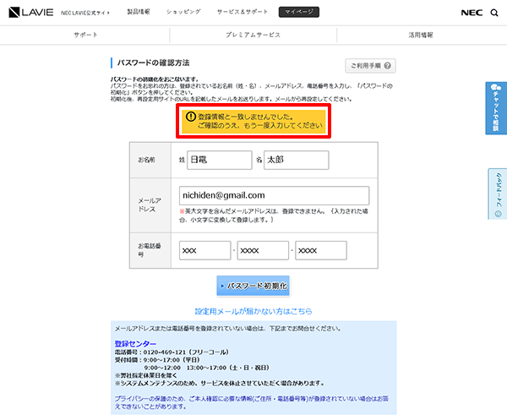Open the 製品情報 menu
The width and height of the screenshot is (507, 420).
pyautogui.click(x=139, y=13)
